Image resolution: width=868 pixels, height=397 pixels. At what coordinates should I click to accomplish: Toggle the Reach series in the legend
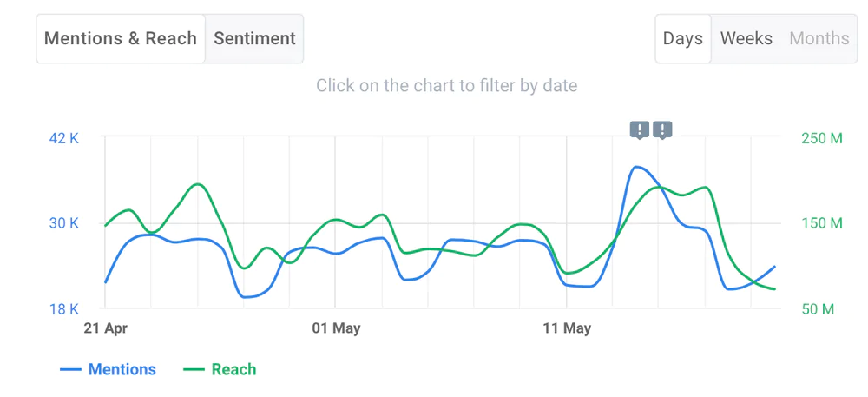233,369
